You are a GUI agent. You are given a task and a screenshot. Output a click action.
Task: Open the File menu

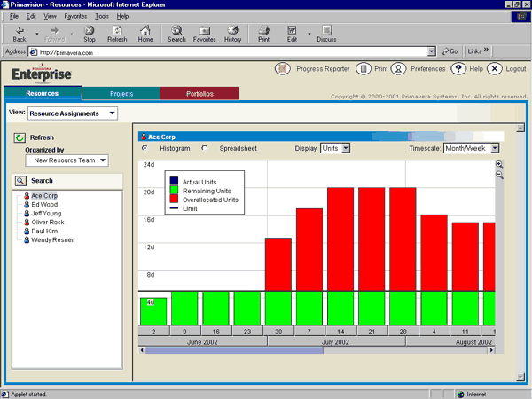click(x=14, y=16)
